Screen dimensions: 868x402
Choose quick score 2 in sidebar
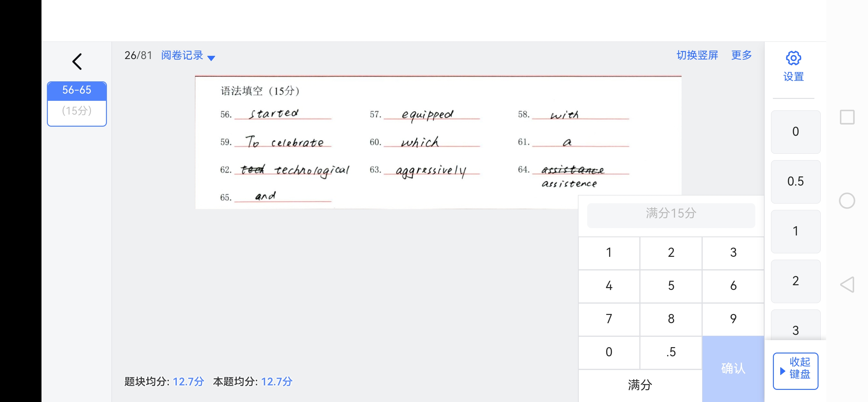(795, 281)
